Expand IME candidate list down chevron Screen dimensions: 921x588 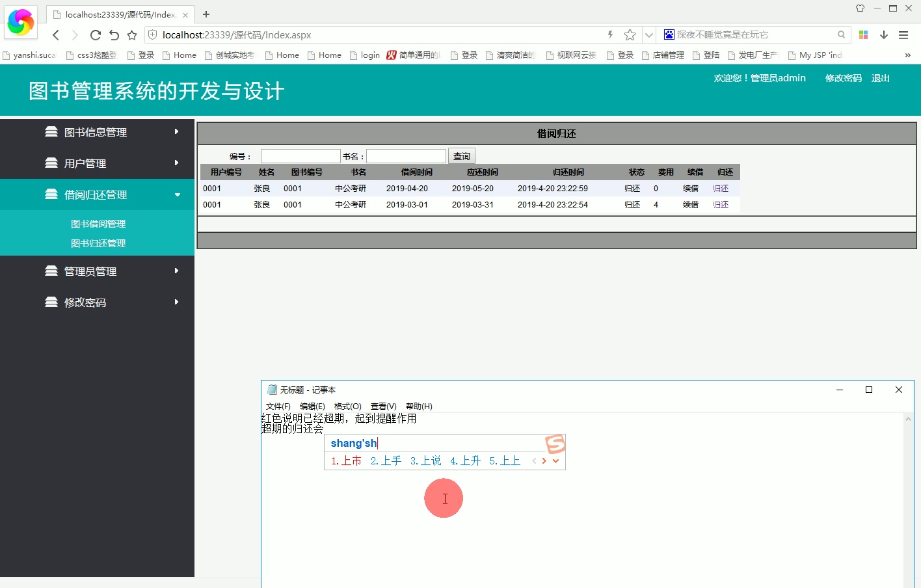point(556,461)
